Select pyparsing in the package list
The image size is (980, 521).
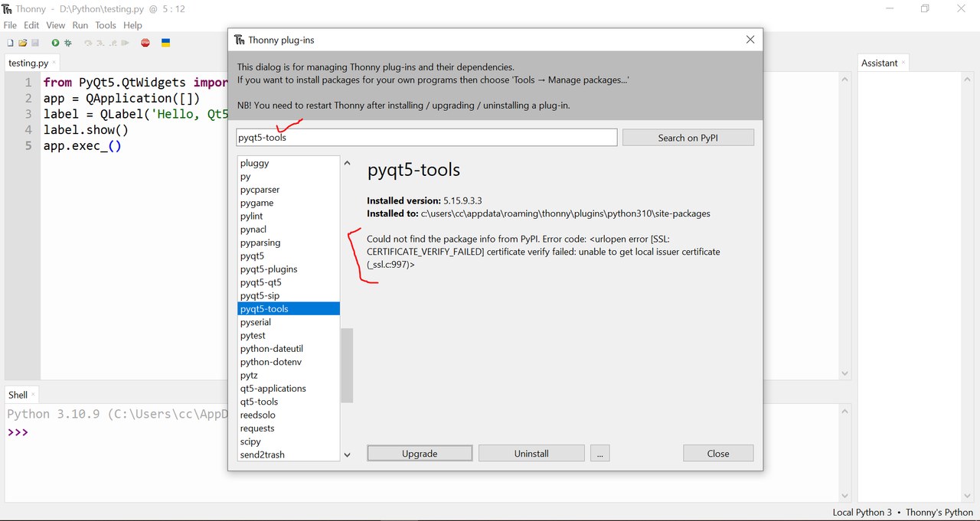tap(289, 243)
